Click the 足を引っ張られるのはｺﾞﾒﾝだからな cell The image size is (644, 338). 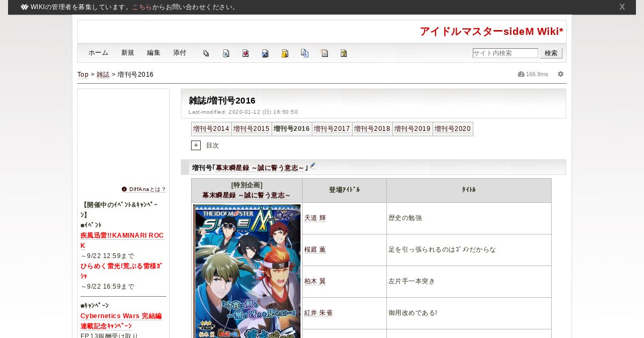tap(469, 250)
